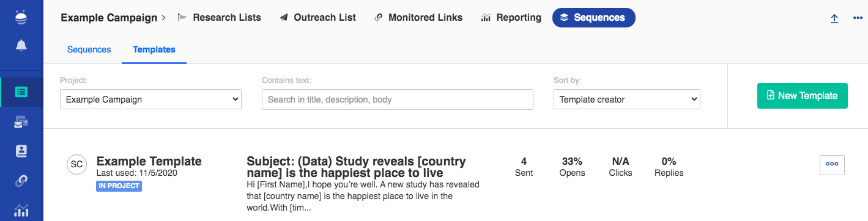Open the reporting chart sidebar icon

(21, 210)
